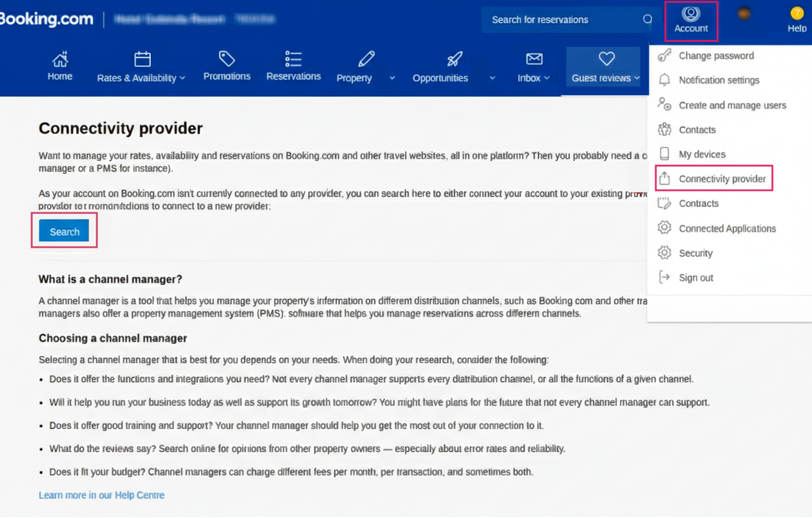The height and width of the screenshot is (518, 812).
Task: Click the Notification settings bell icon
Action: (665, 79)
